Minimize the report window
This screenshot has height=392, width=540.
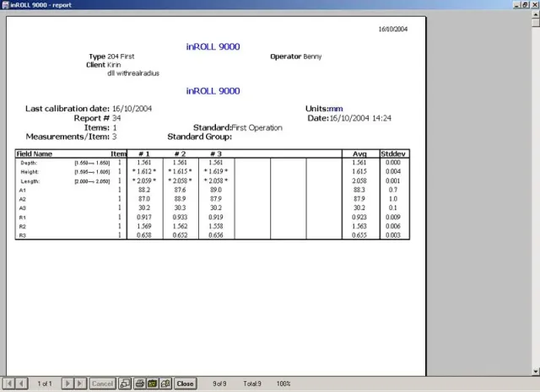[x=516, y=5]
